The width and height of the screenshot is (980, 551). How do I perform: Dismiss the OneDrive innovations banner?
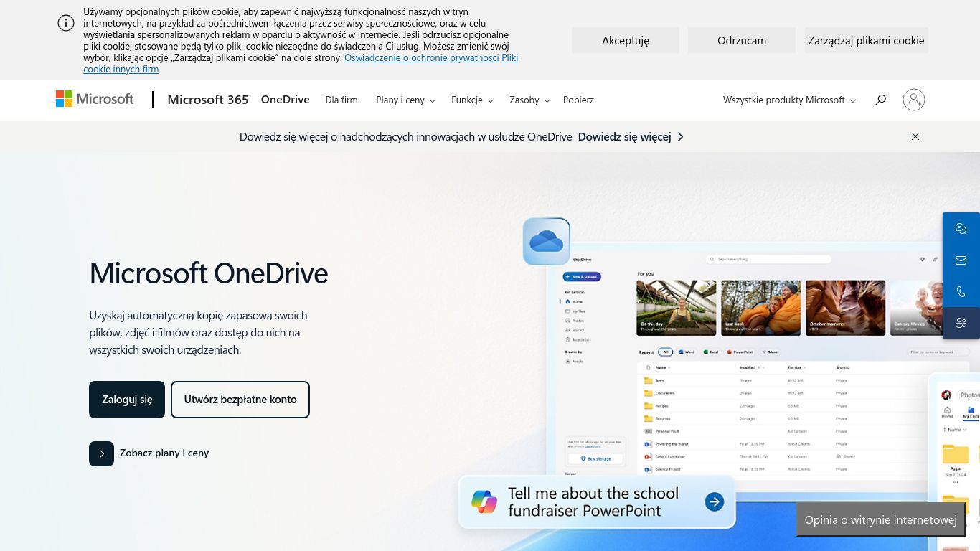click(915, 136)
